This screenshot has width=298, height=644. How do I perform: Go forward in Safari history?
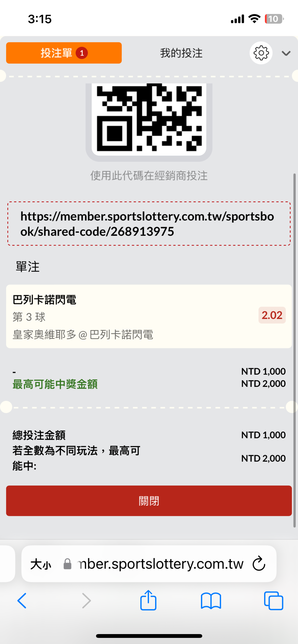pyautogui.click(x=86, y=601)
